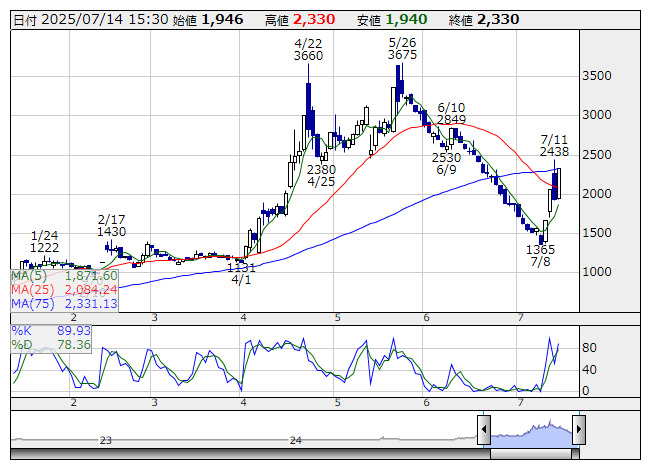The height and width of the screenshot is (470, 653).
Task: Click the 2380 4/25 low label
Action: click(x=321, y=176)
